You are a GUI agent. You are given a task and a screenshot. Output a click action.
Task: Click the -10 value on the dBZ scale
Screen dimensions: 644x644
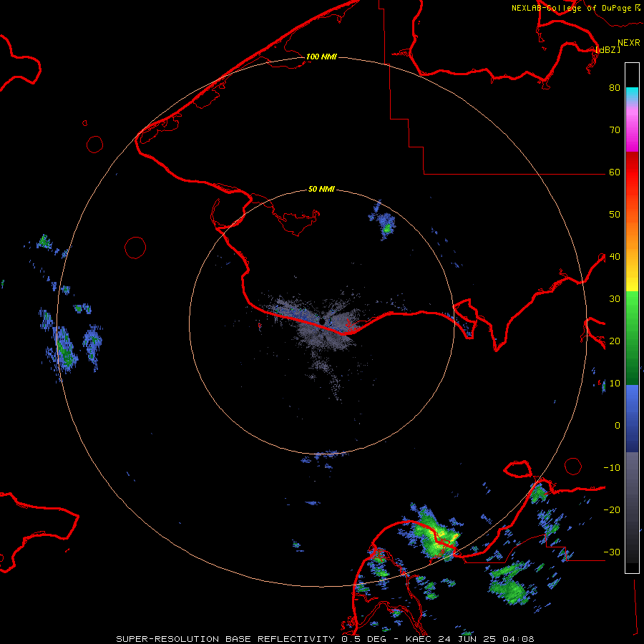click(x=612, y=468)
